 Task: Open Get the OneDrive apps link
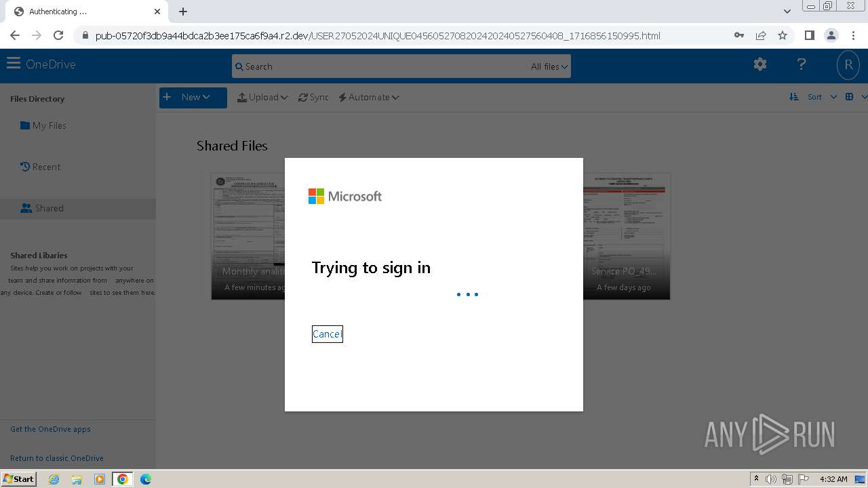[x=50, y=429]
